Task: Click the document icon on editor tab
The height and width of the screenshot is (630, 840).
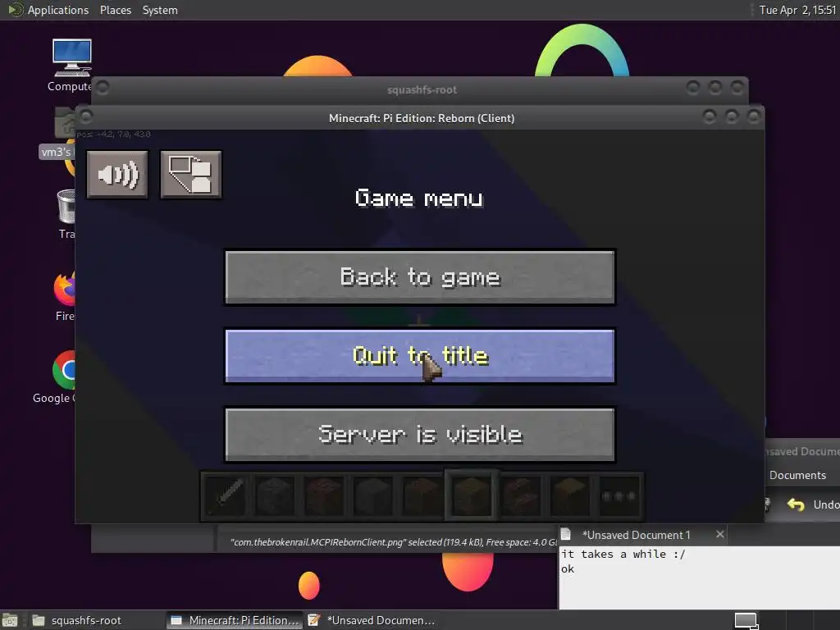Action: pyautogui.click(x=566, y=534)
